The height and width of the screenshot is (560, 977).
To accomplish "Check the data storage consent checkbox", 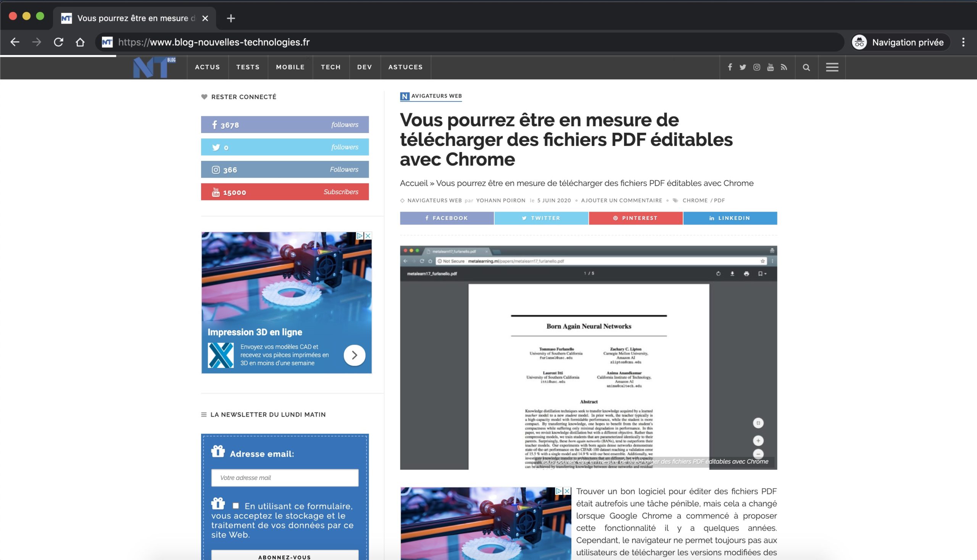I will [x=235, y=506].
